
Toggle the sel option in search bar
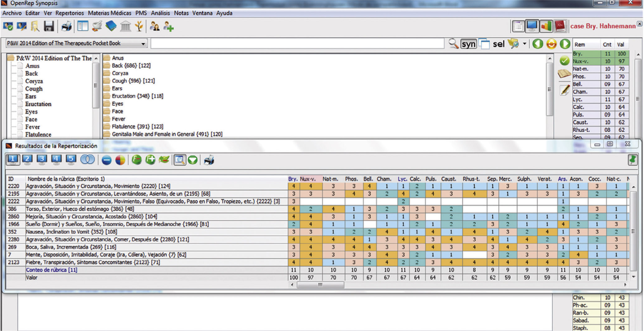[498, 44]
